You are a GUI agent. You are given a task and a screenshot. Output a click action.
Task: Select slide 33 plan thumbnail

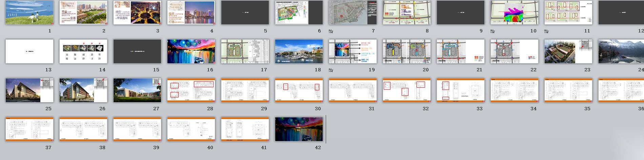click(461, 90)
